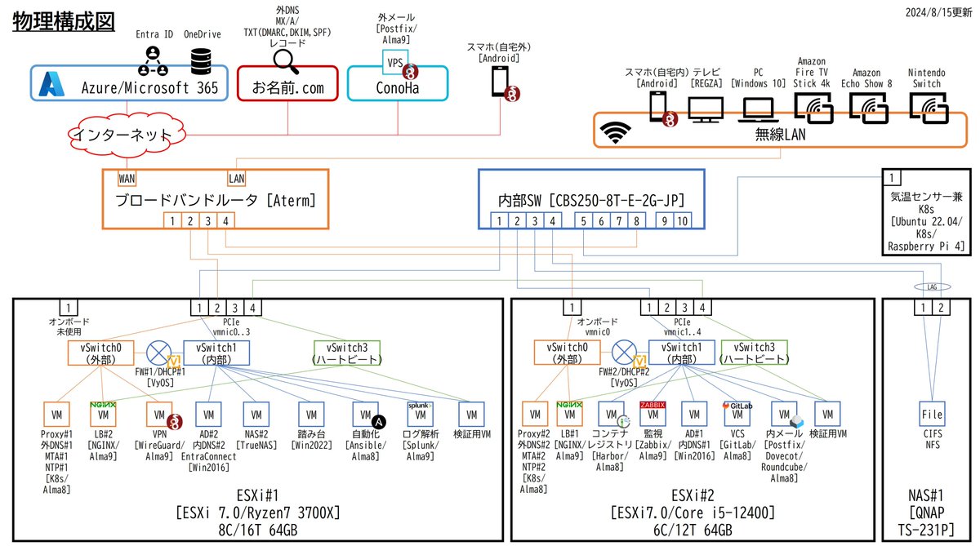Select vSwitch3 (ハートビート) box in ESXi#1
Image resolution: width=980 pixels, height=546 pixels.
point(348,353)
